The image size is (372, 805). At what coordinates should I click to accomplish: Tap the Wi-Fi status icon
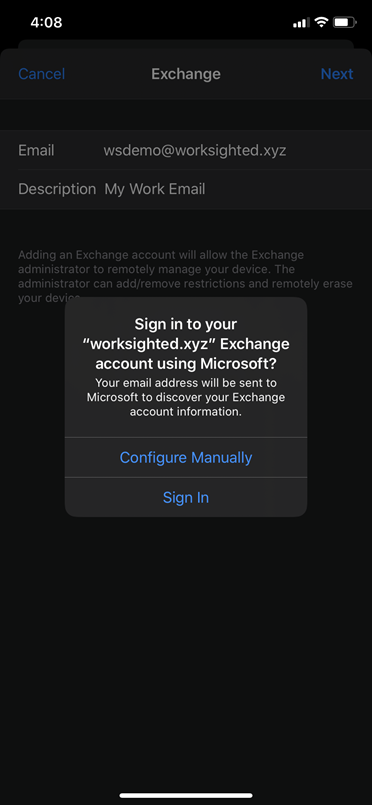point(321,22)
